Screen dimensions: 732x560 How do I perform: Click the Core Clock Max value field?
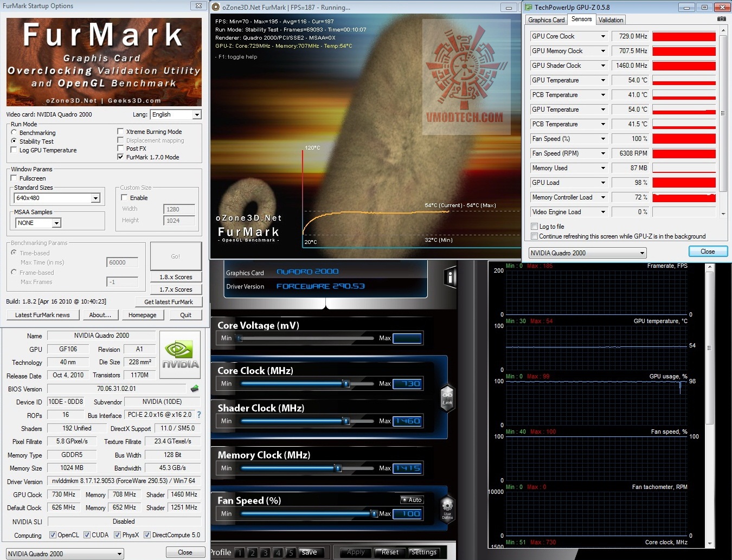point(407,384)
